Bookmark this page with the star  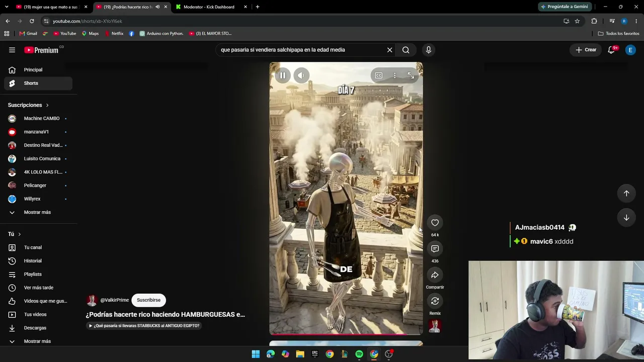tap(577, 21)
